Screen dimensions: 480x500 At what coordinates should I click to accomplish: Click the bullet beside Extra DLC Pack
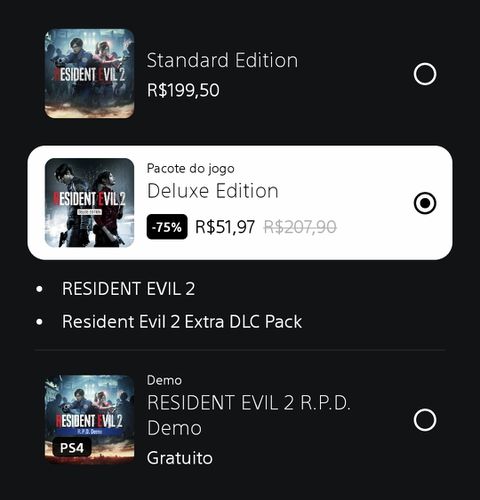pyautogui.click(x=39, y=322)
